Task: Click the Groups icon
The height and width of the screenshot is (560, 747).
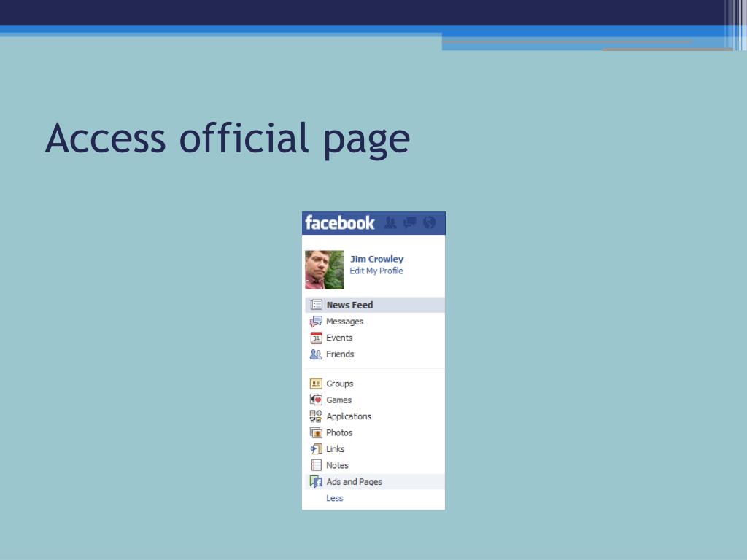Action: [x=316, y=384]
